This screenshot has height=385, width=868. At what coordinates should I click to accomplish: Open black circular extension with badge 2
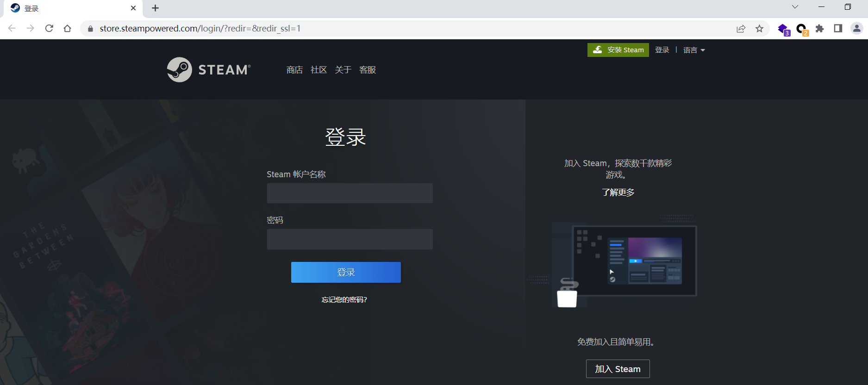802,30
